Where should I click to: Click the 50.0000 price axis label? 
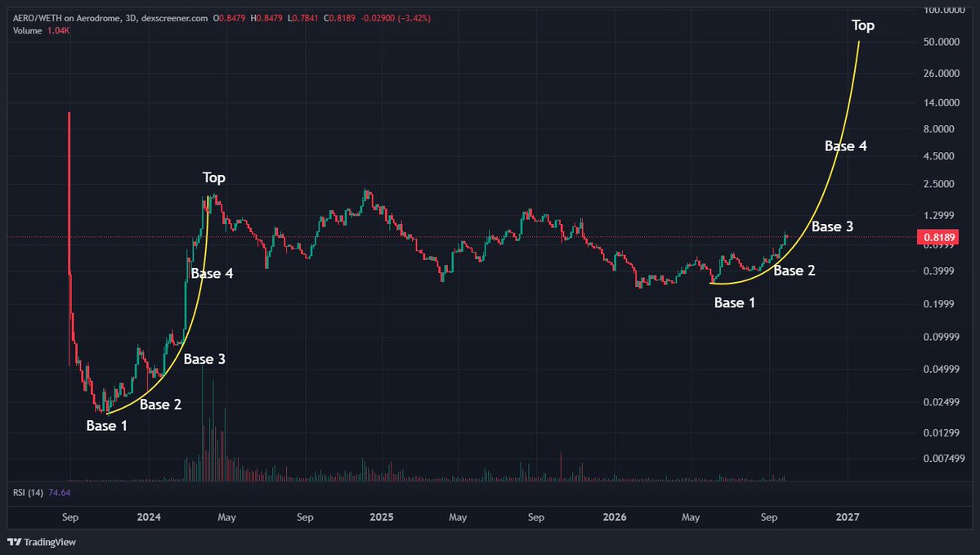click(942, 42)
